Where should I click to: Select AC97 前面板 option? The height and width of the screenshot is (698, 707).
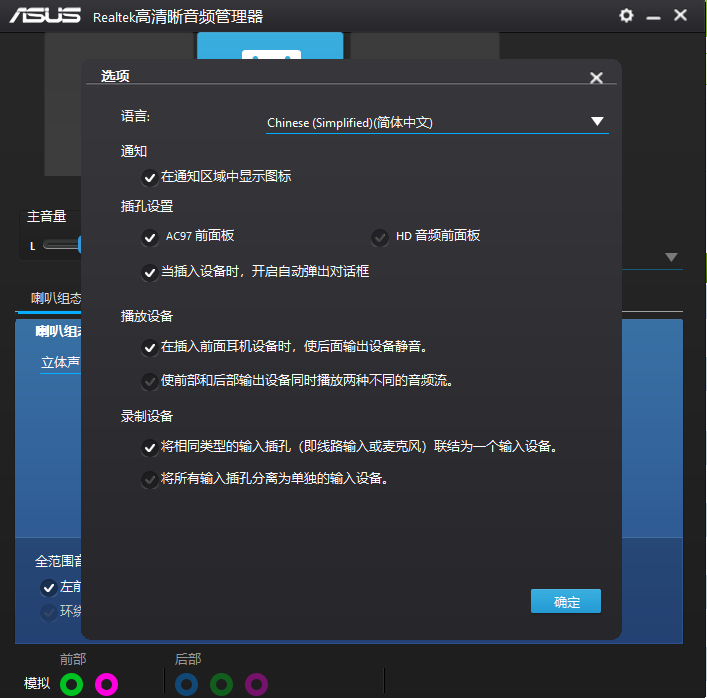tap(149, 237)
